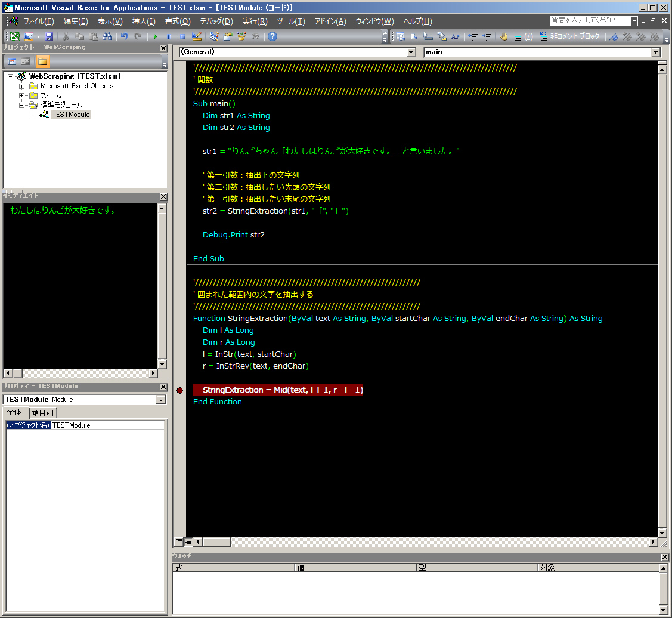
Task: Enable Design Mode
Action: (196, 36)
